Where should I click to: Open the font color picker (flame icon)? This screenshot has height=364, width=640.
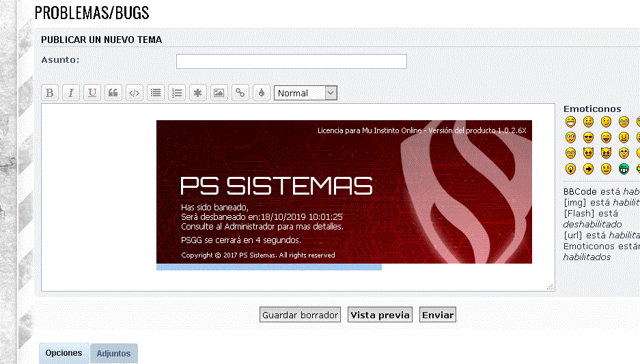[x=260, y=94]
